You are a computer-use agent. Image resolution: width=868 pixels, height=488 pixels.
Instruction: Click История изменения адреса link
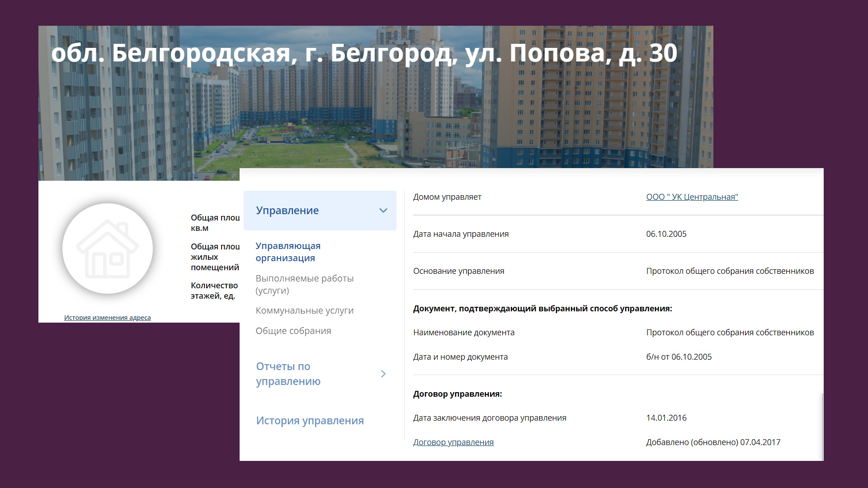[x=108, y=318]
